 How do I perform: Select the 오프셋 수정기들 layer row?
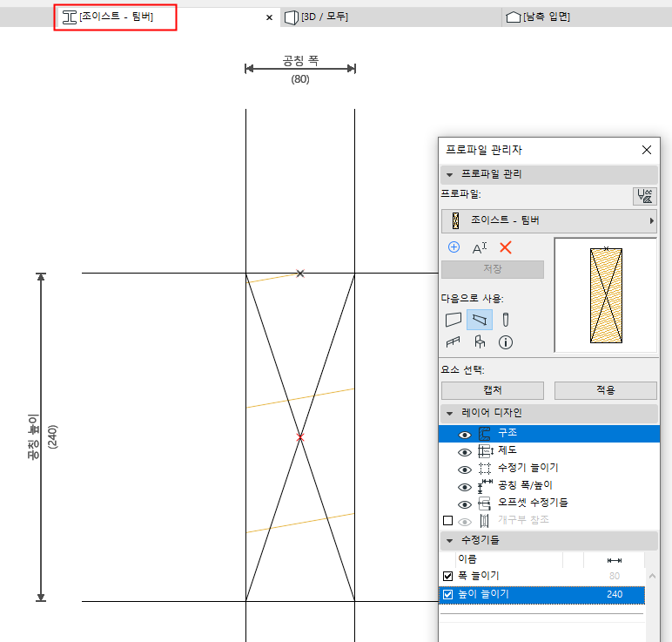pos(549,503)
